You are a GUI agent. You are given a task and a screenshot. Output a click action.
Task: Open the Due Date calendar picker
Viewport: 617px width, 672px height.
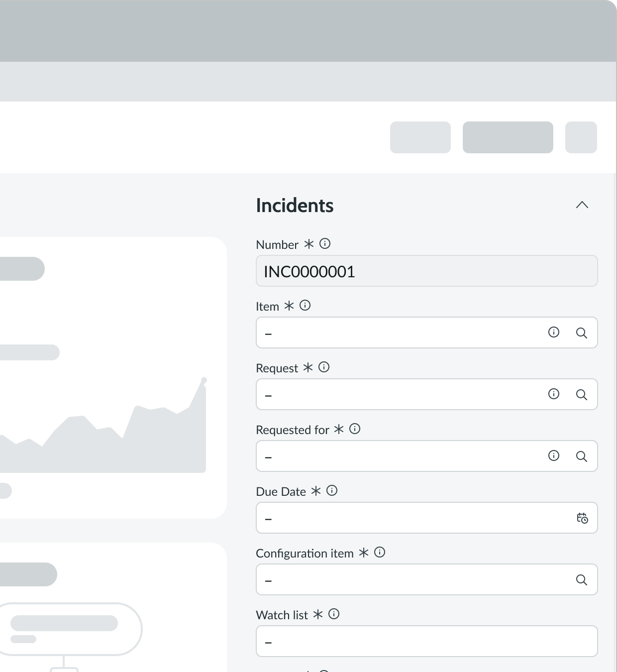click(582, 518)
